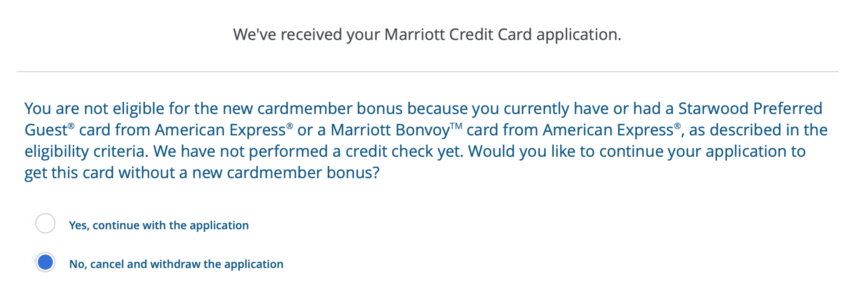Click the 'No, cancel and withdraw the application' label
This screenshot has height=289, width=868.
tap(176, 264)
